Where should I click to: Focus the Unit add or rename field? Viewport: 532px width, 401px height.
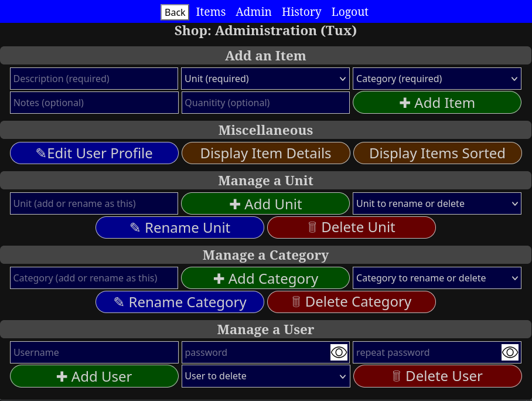coord(94,203)
